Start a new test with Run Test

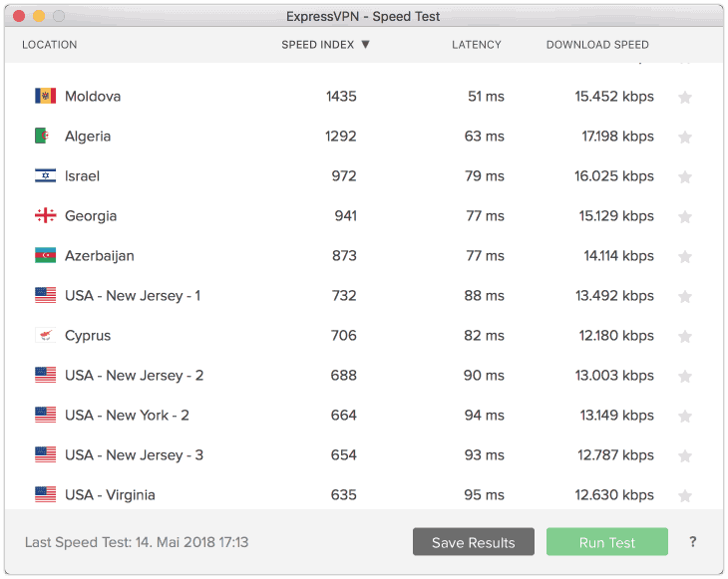tap(606, 542)
